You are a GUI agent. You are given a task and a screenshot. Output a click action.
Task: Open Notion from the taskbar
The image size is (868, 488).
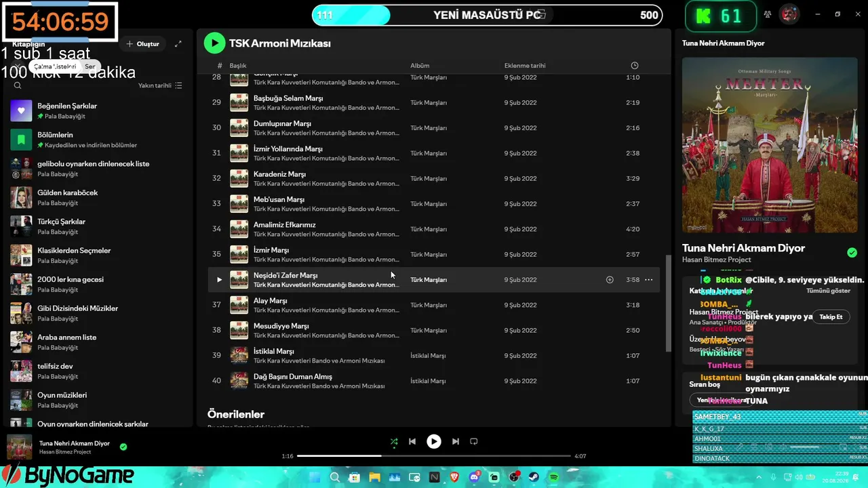(x=435, y=478)
